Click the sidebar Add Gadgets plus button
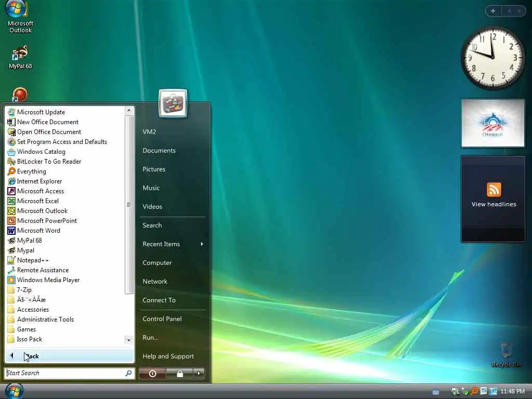 click(x=493, y=11)
